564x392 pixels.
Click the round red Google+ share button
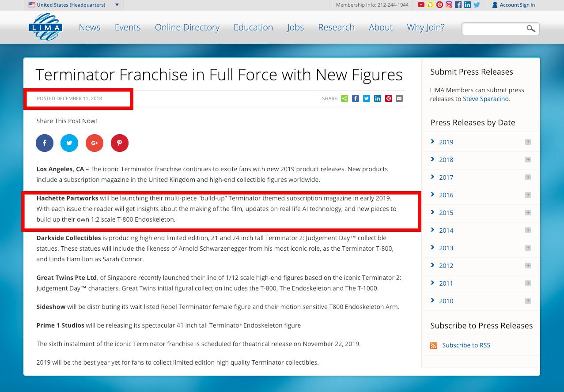click(x=95, y=143)
